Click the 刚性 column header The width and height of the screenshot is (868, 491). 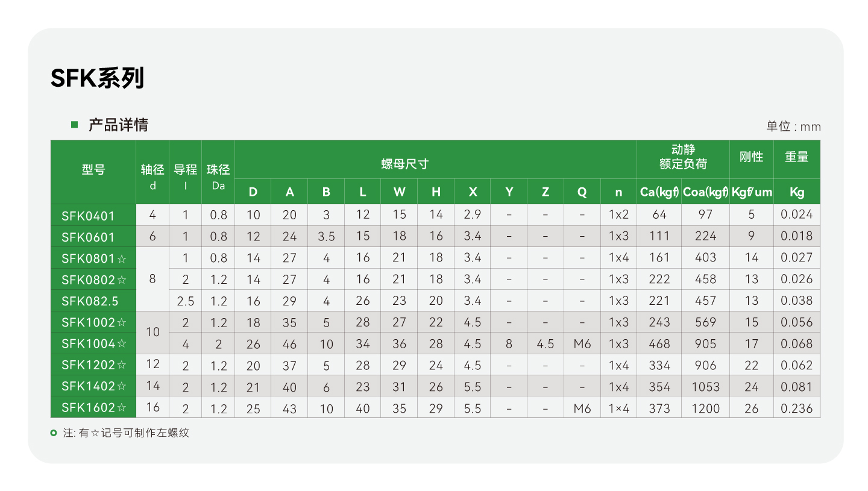(x=751, y=157)
